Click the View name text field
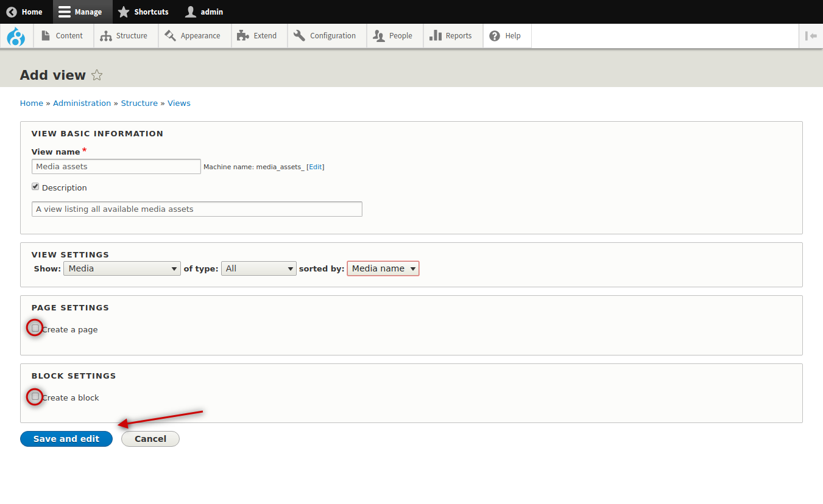 click(x=116, y=167)
